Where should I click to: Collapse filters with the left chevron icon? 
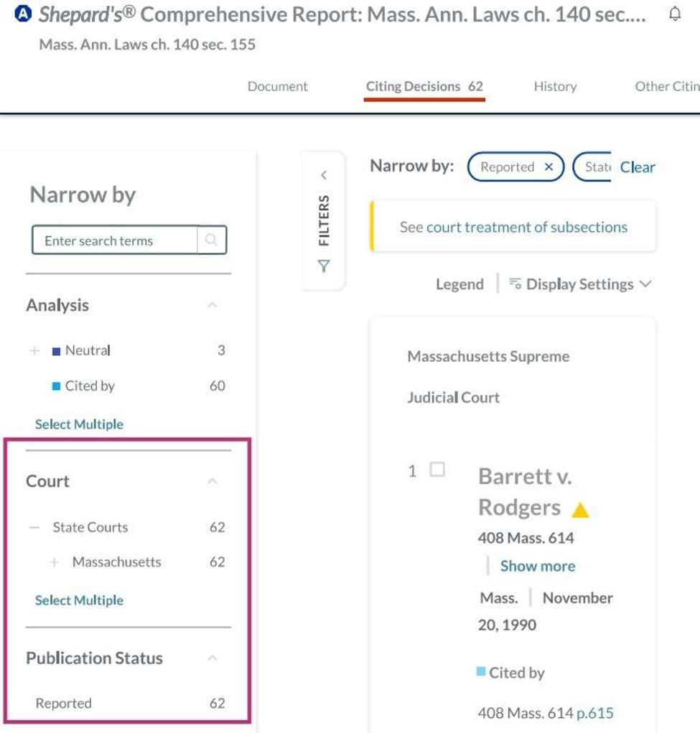coord(324,175)
